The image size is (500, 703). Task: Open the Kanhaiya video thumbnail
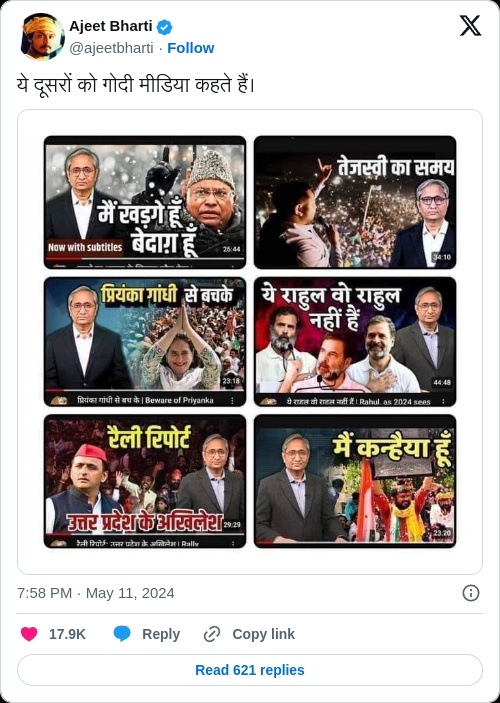point(355,481)
